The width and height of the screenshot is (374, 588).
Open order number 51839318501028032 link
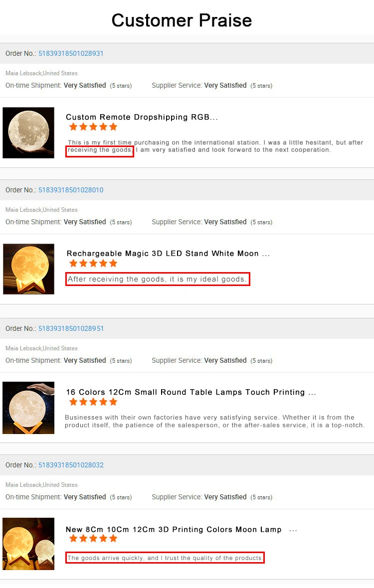pyautogui.click(x=71, y=465)
